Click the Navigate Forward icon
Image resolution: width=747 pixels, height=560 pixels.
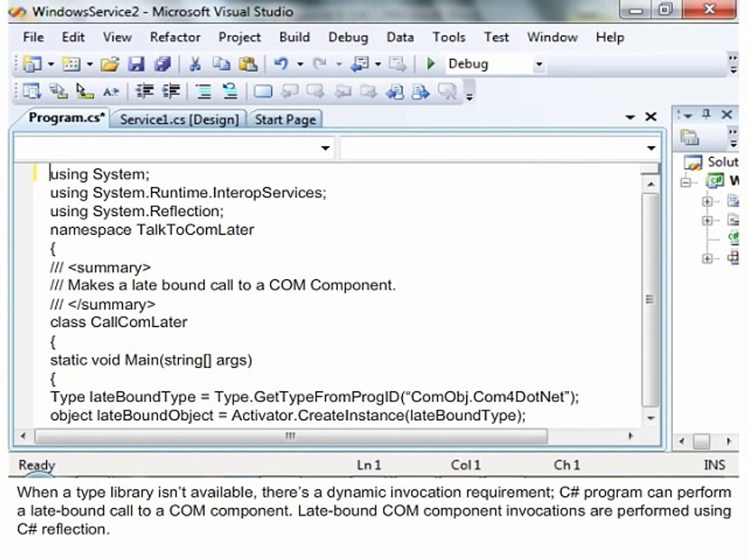point(398,64)
